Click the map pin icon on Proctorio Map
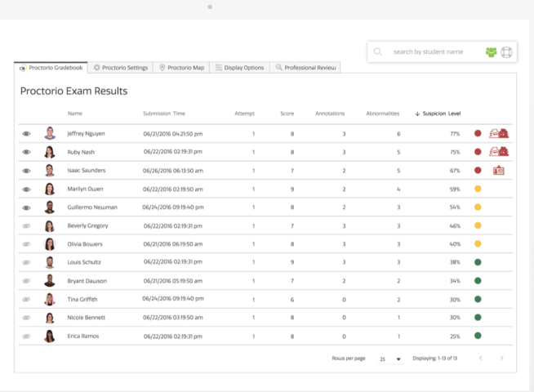 click(x=162, y=68)
